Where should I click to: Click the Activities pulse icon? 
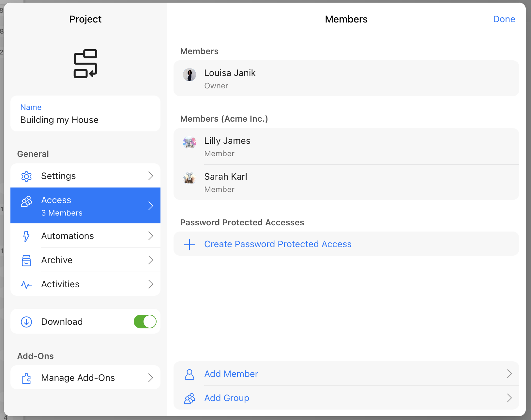(26, 285)
